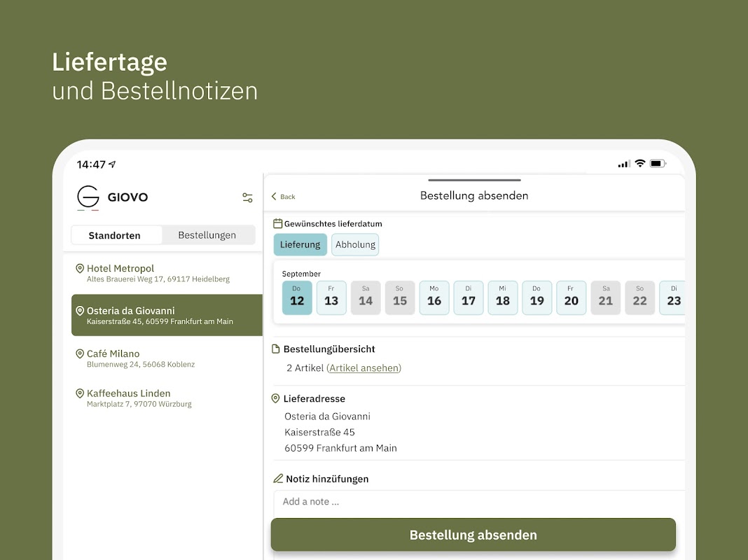Click the pencil icon beside Notiz hinzufüngen
Image resolution: width=748 pixels, height=560 pixels.
278,479
